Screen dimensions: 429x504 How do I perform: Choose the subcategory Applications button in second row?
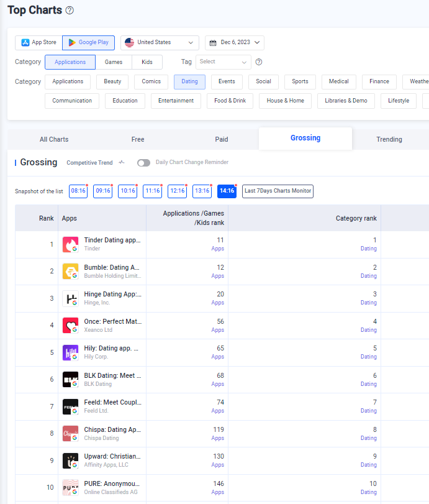click(68, 81)
